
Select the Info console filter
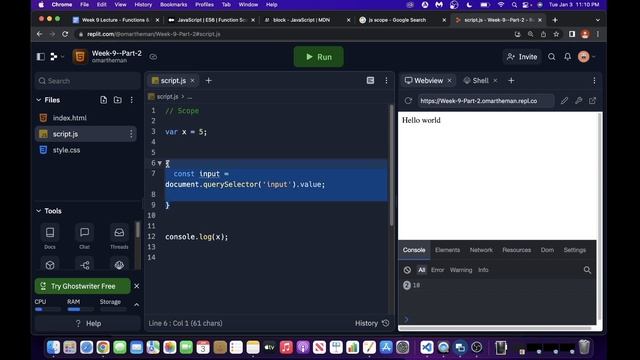pos(483,270)
